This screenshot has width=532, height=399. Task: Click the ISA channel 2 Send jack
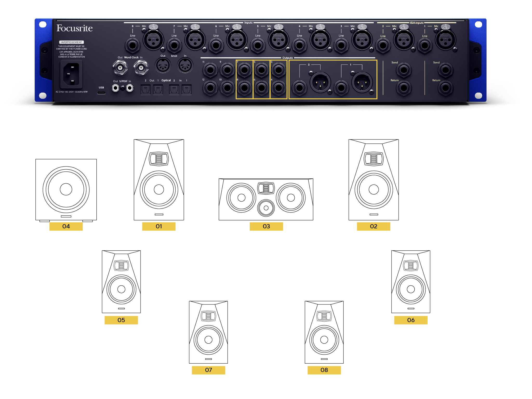coord(404,70)
